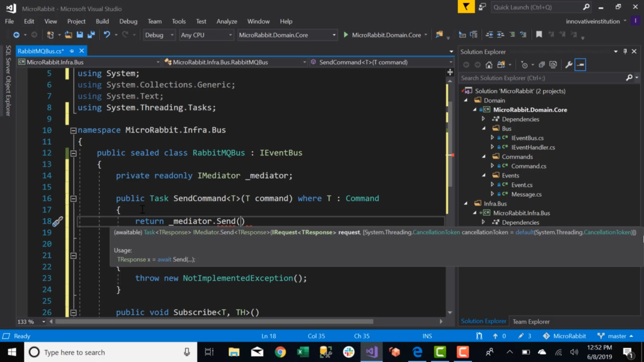This screenshot has width=644, height=362.
Task: Click MicroRabbit repository in status bar
Action: [565, 336]
